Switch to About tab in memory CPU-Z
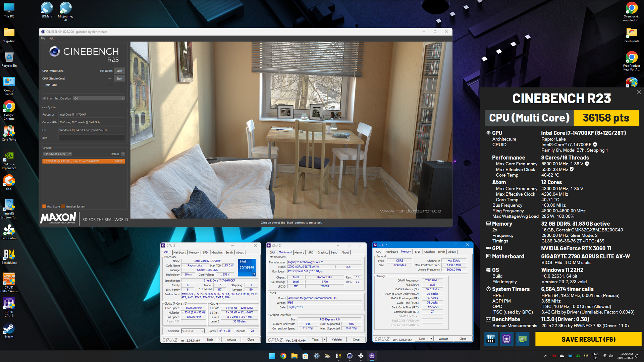The height and width of the screenshot is (362, 644). pos(452,252)
